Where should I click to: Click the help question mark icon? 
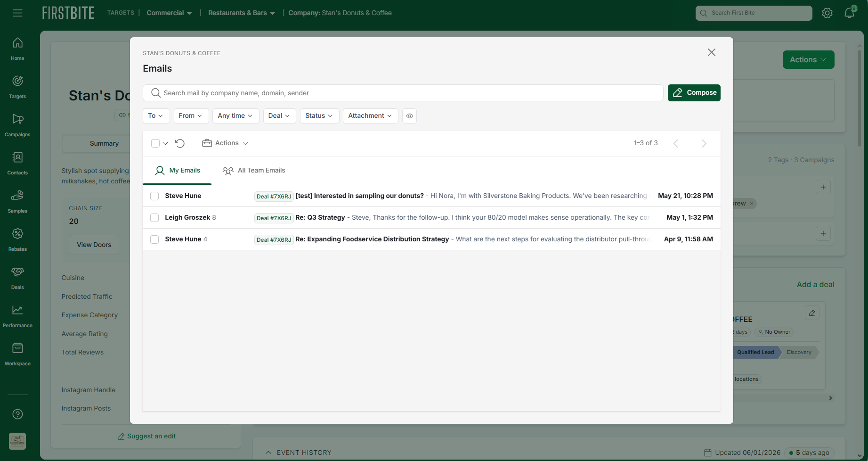[17, 414]
